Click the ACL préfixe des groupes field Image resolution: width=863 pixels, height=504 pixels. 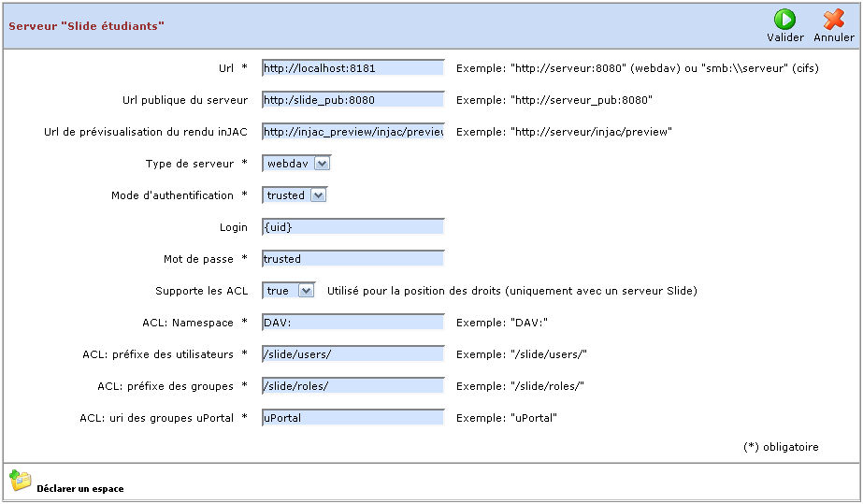[x=352, y=386]
